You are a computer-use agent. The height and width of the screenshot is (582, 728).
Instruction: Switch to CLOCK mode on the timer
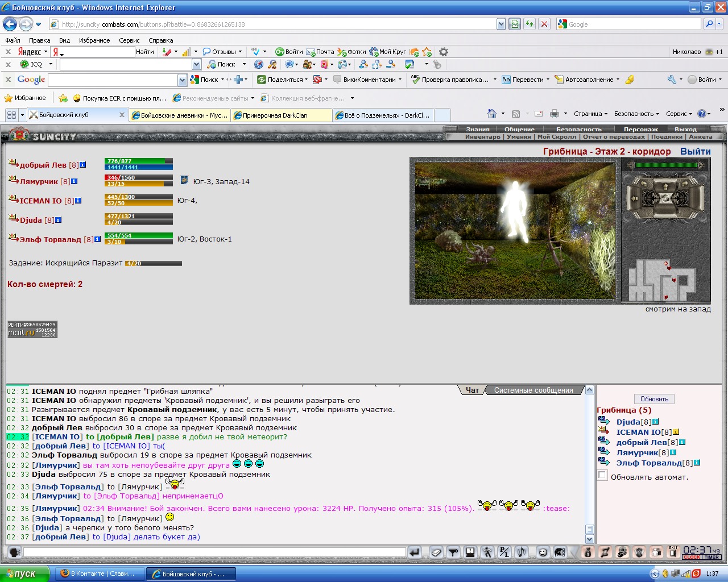point(692,557)
